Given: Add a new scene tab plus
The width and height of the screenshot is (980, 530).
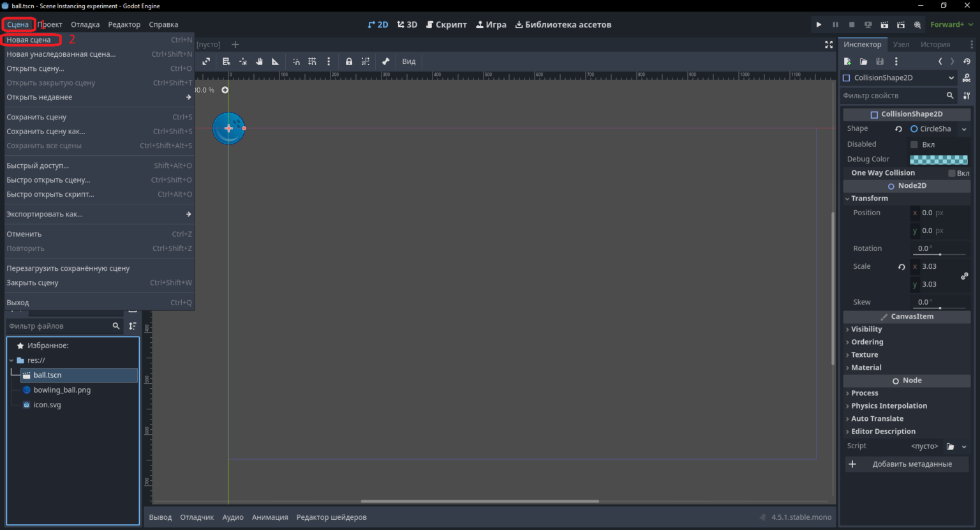Looking at the screenshot, I should [x=235, y=44].
